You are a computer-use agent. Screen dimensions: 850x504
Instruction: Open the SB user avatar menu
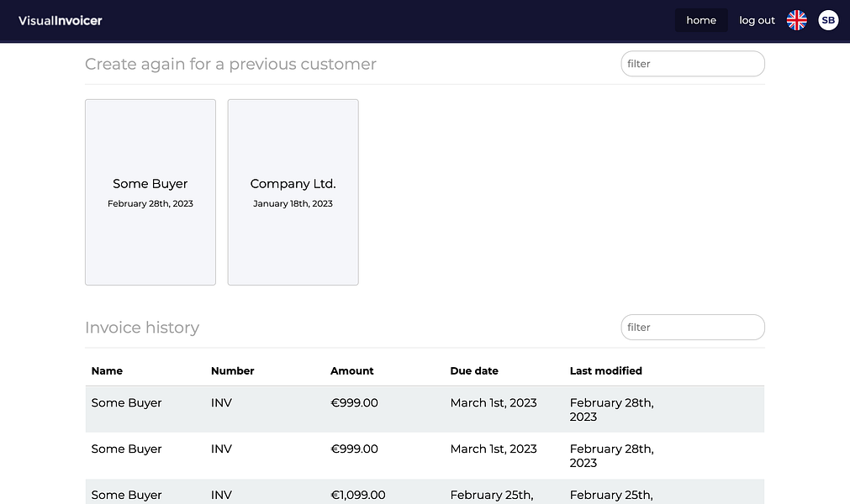coord(828,20)
